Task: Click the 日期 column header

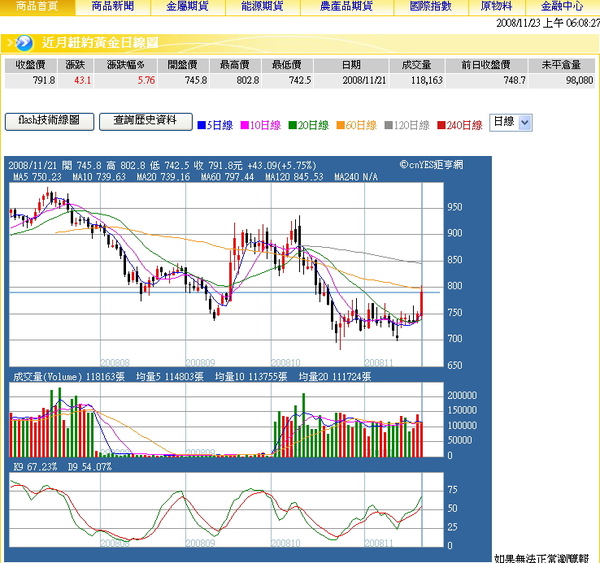Action: coord(351,65)
